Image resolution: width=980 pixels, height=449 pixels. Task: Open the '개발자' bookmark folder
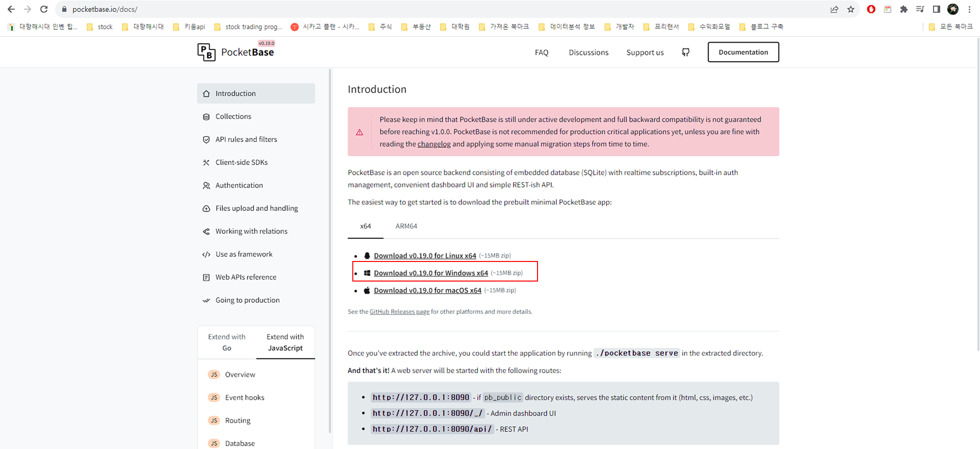pyautogui.click(x=619, y=27)
